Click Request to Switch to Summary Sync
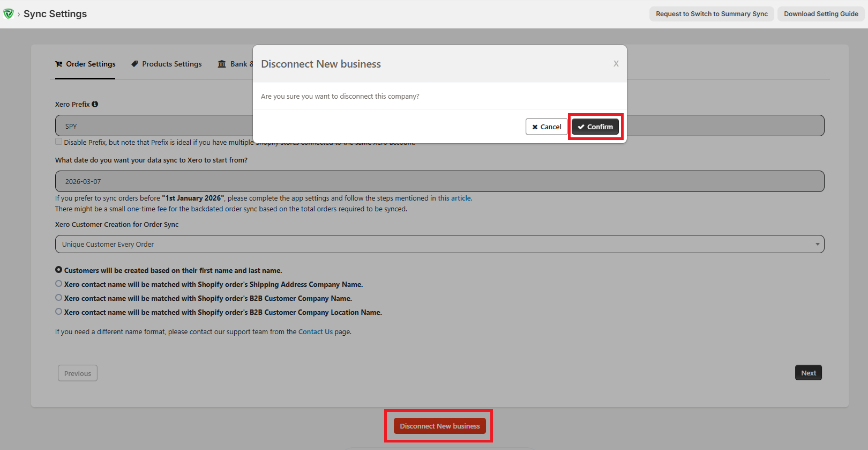Screen dimensions: 868x450 click(712, 14)
